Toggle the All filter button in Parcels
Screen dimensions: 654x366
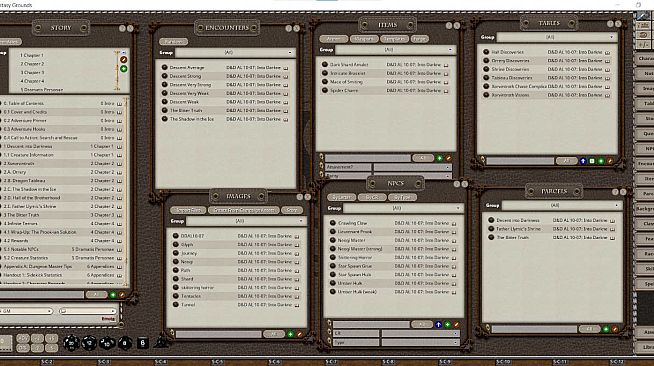589,329
